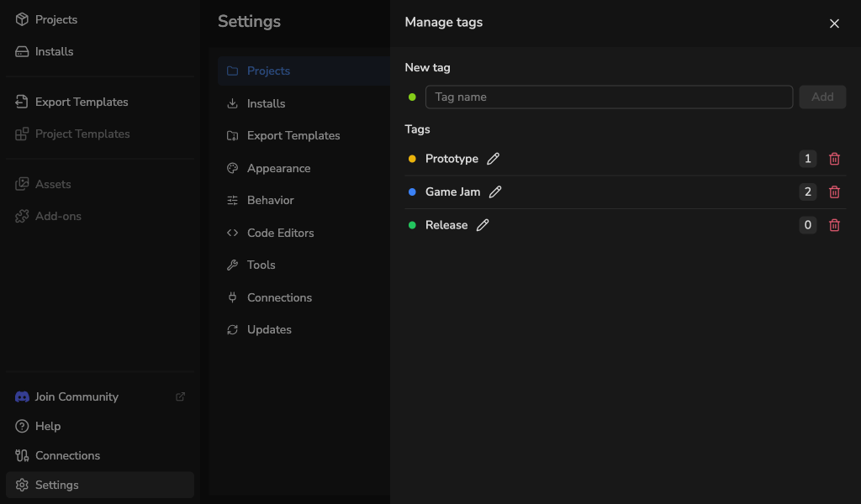Click the Add tag button
Viewport: 861px width, 504px height.
(x=822, y=97)
